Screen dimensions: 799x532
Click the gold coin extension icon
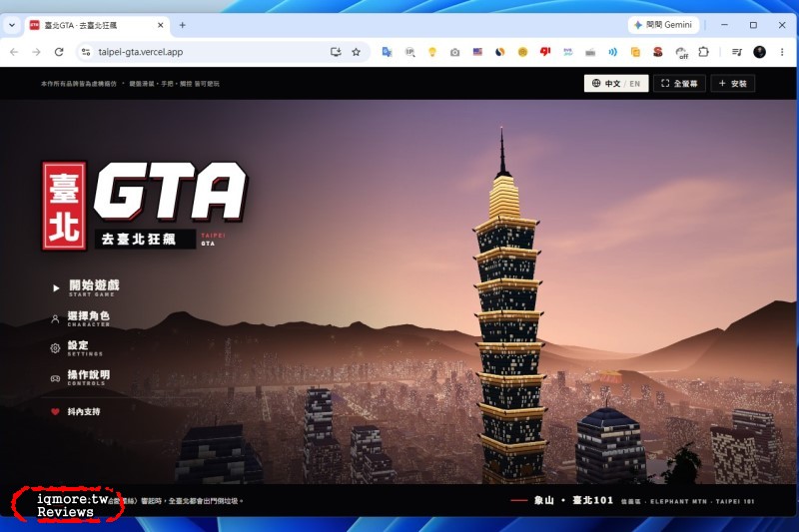(x=522, y=52)
